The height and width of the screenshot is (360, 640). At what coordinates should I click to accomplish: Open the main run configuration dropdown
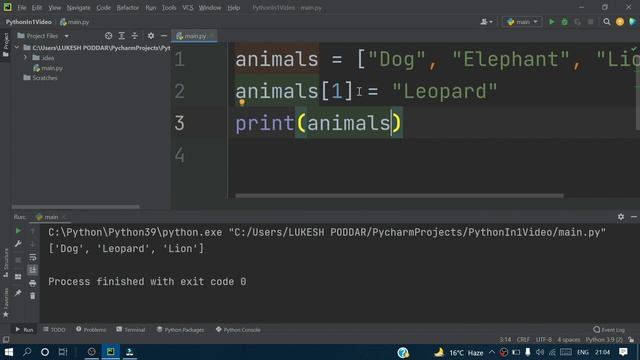(522, 22)
